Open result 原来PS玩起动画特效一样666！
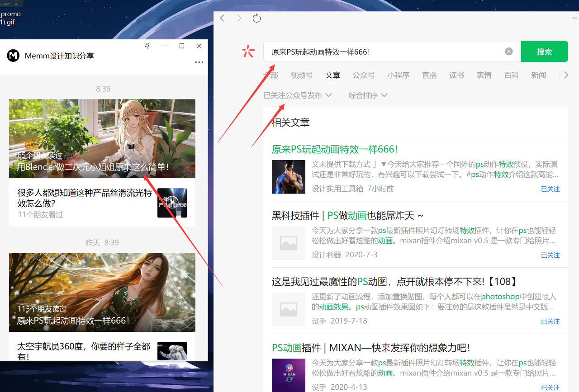The height and width of the screenshot is (392, 579). tap(335, 150)
